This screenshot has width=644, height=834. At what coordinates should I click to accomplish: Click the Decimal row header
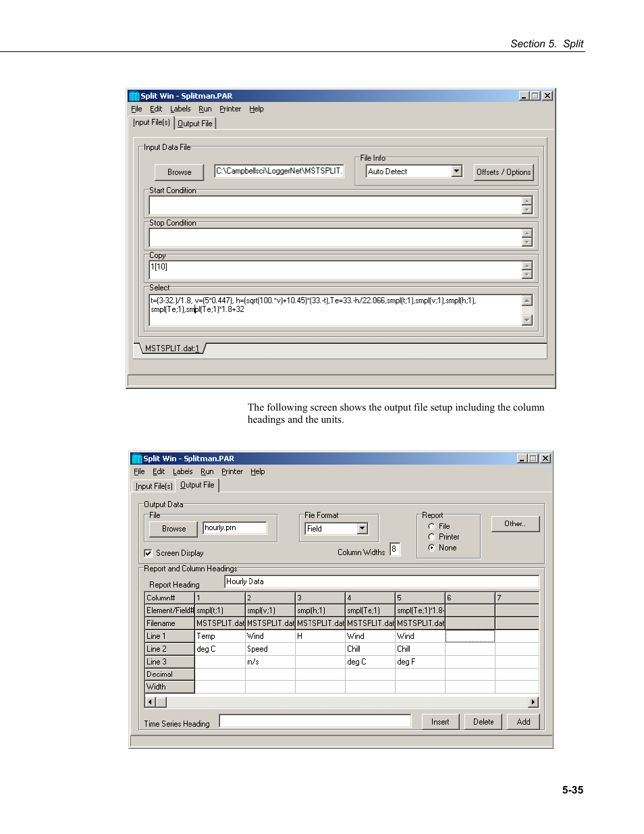(170, 675)
